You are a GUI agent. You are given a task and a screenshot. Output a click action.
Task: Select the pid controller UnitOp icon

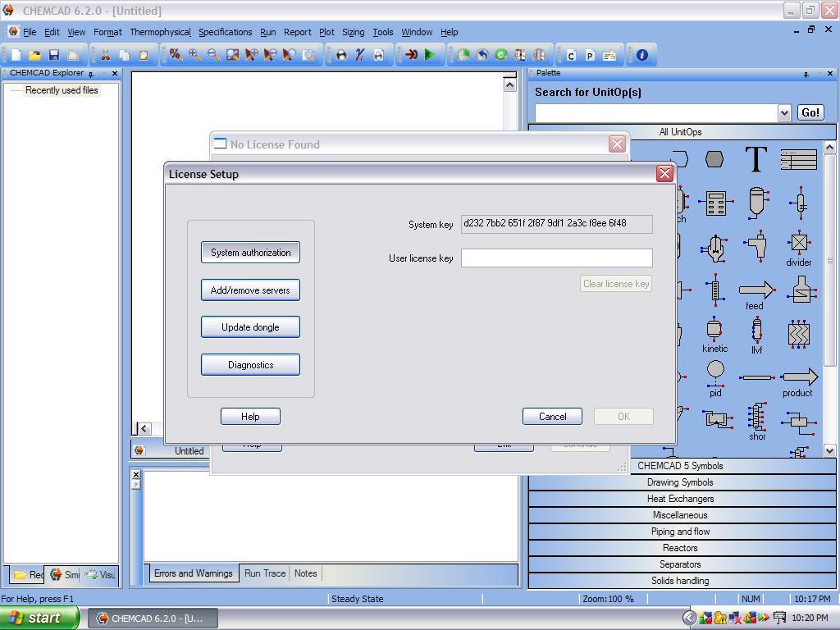(x=715, y=378)
